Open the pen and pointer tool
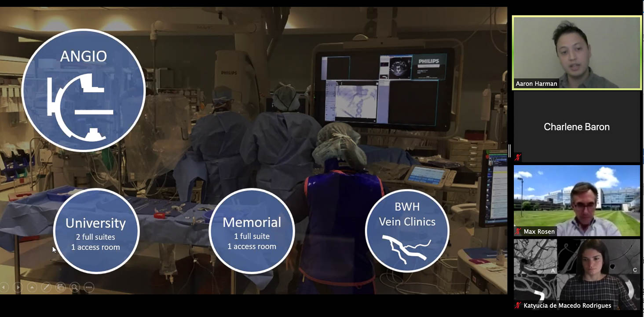This screenshot has height=317, width=644. (x=46, y=288)
